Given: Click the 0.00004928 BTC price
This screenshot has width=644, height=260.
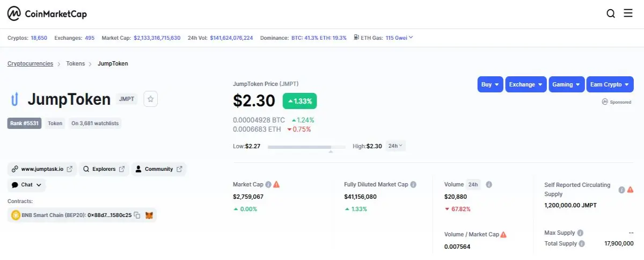Looking at the screenshot, I should [x=259, y=120].
